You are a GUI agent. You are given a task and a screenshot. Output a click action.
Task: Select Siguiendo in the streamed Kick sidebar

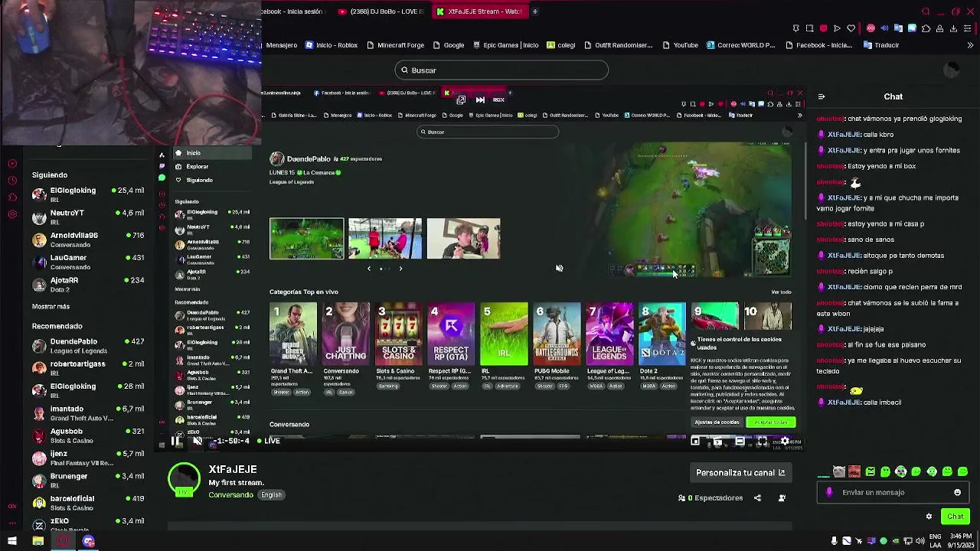[x=211, y=181]
